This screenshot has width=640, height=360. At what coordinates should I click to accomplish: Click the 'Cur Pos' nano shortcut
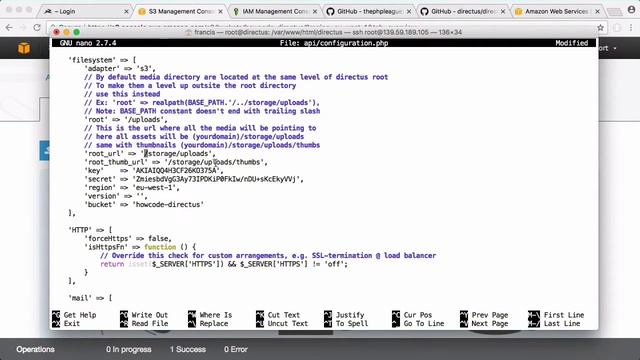(x=412, y=315)
